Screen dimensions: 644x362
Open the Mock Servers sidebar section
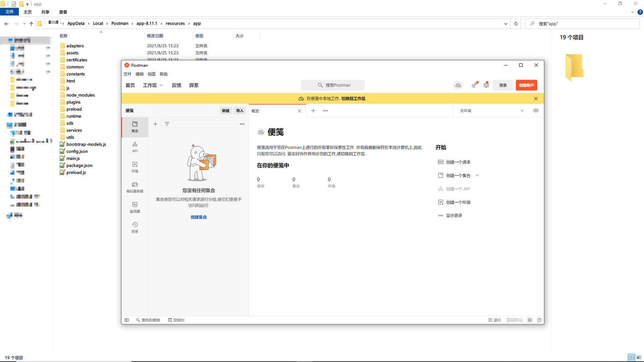coord(135,187)
